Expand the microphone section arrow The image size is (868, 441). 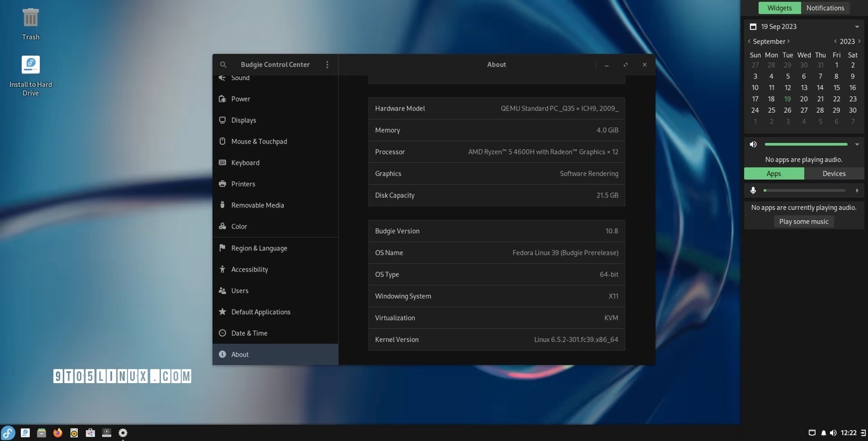857,191
